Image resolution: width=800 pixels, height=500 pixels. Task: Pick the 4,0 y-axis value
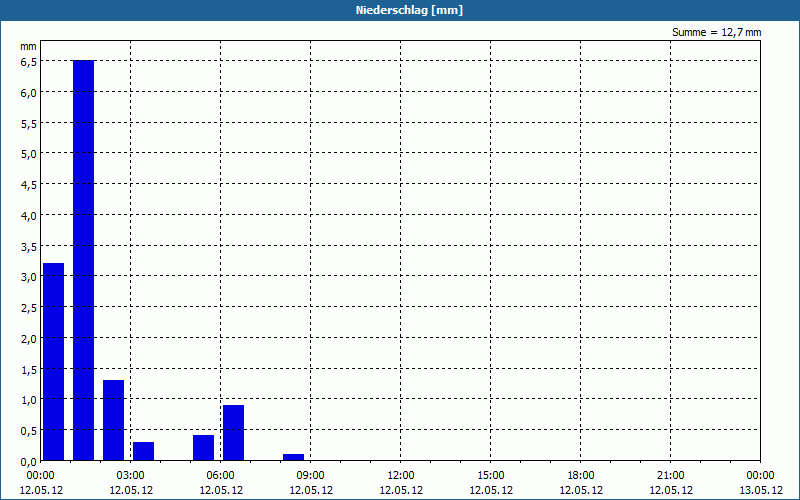point(29,215)
